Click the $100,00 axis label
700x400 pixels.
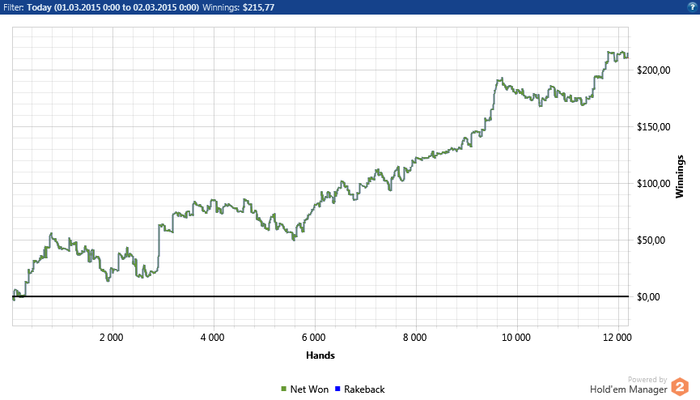coord(654,183)
